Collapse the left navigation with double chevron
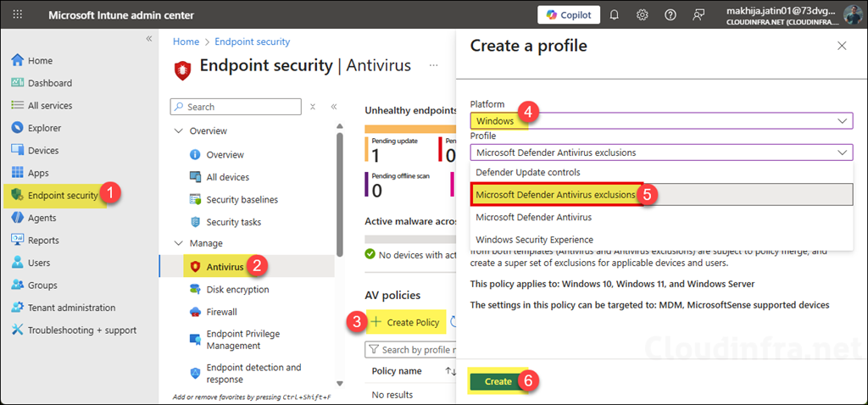The image size is (868, 405). (149, 38)
